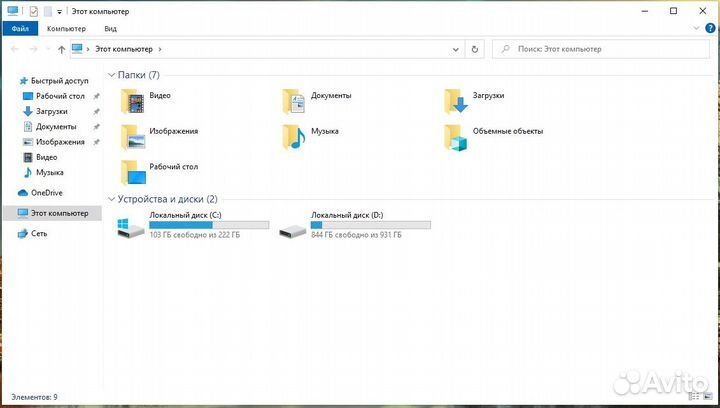Collapse the Папки (7) section
The image size is (720, 408).
[111, 75]
